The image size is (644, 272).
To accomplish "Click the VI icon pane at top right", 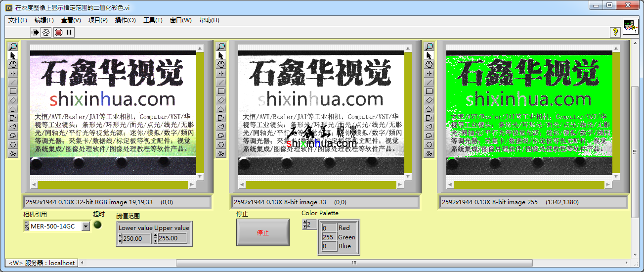I will pos(630,26).
